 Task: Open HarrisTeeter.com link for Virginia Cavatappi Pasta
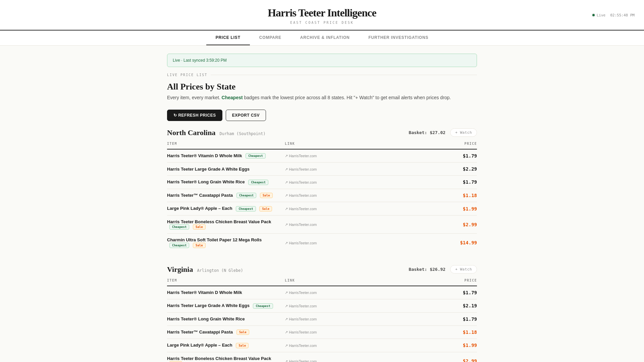(x=301, y=332)
